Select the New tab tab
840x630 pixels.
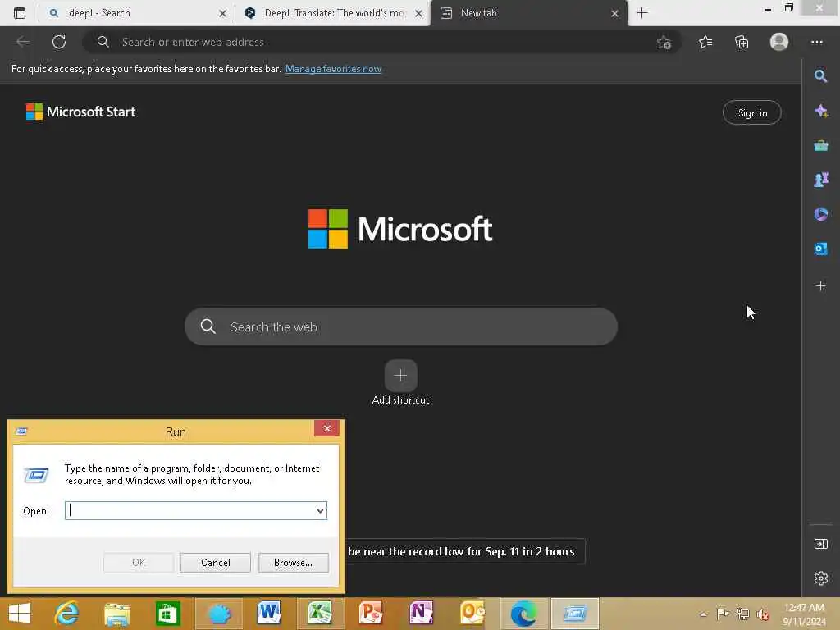529,13
